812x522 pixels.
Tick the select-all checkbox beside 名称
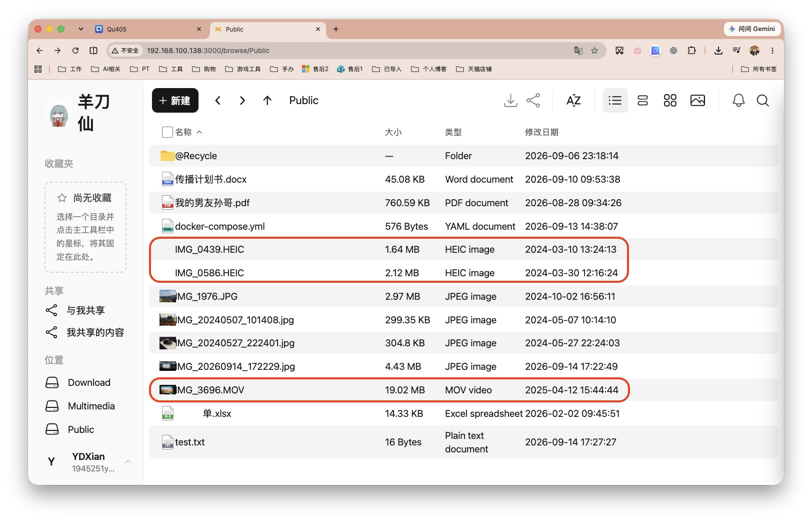coord(167,132)
